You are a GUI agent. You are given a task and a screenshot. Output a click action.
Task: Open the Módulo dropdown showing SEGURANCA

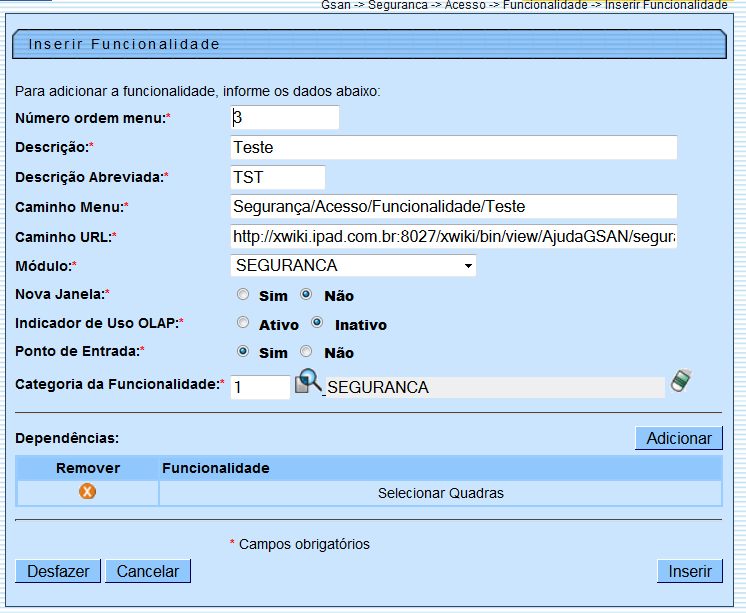point(353,266)
